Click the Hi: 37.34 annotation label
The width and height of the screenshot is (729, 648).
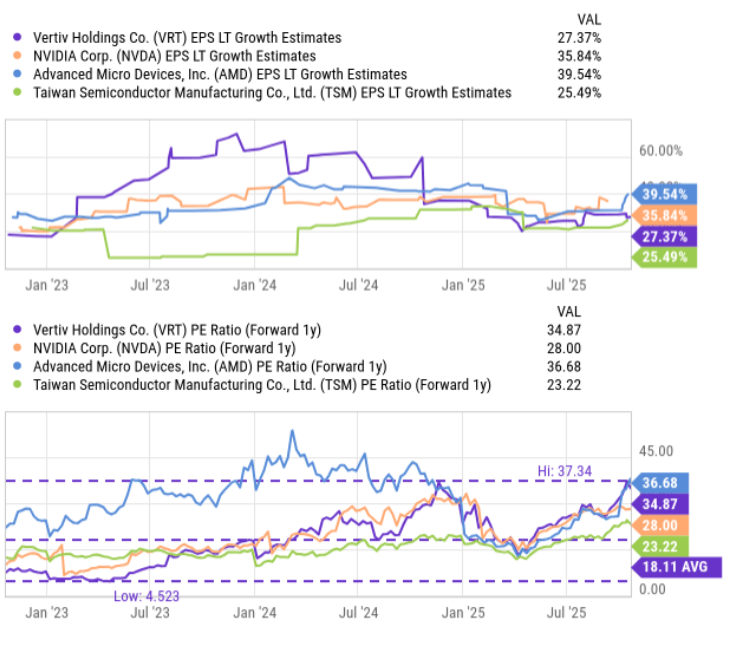point(564,471)
